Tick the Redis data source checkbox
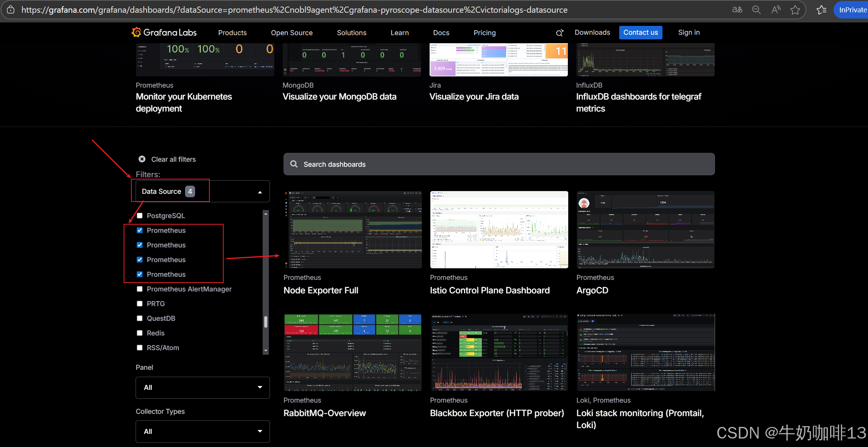This screenshot has width=868, height=447. point(140,333)
